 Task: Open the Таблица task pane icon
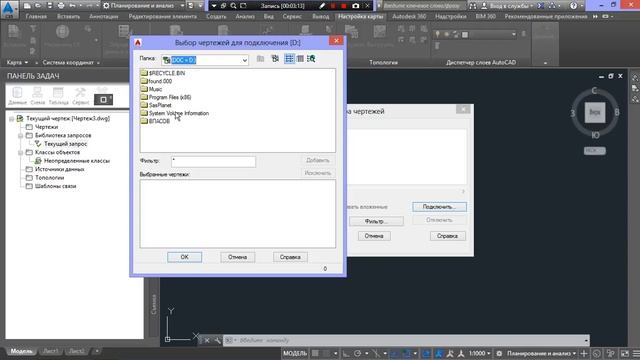58,96
